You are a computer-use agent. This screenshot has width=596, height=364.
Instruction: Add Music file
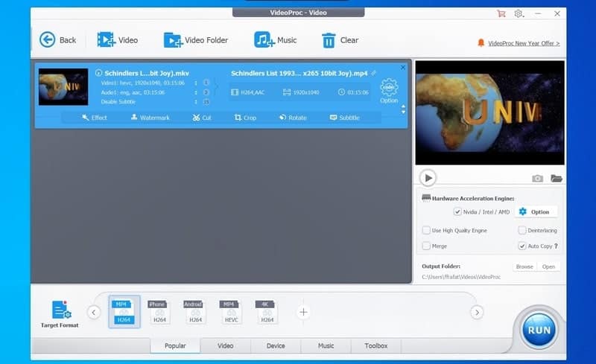click(x=276, y=40)
